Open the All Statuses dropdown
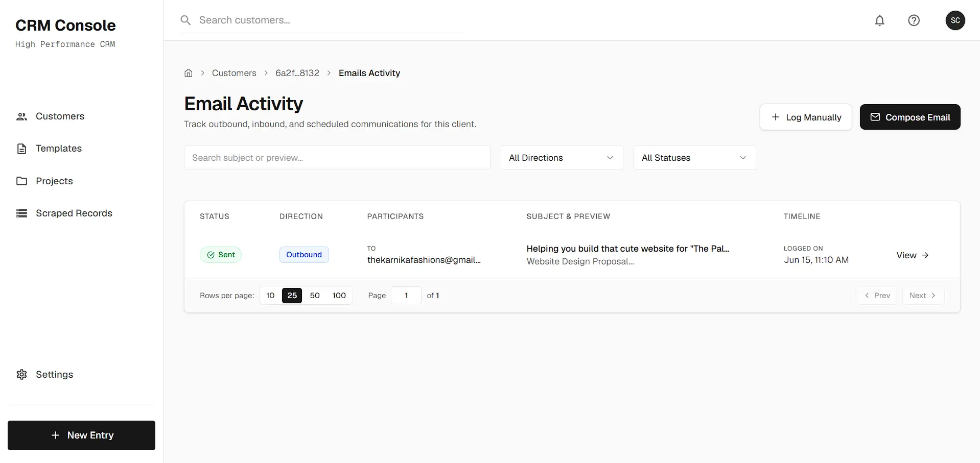The height and width of the screenshot is (463, 980). coord(694,158)
